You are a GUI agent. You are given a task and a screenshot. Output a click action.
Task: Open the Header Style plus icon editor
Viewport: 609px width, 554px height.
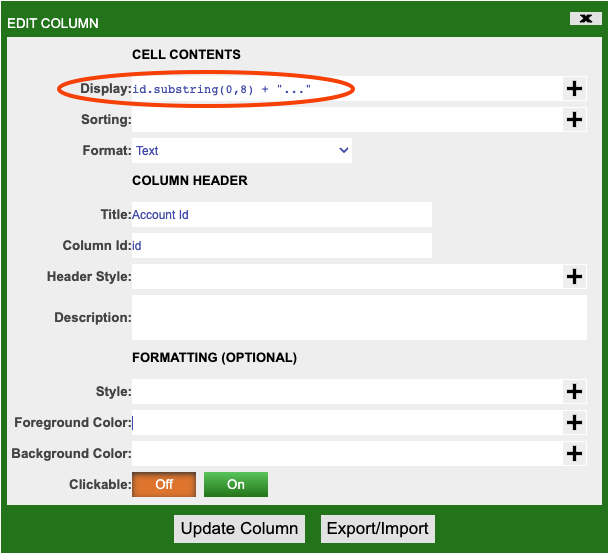(574, 277)
